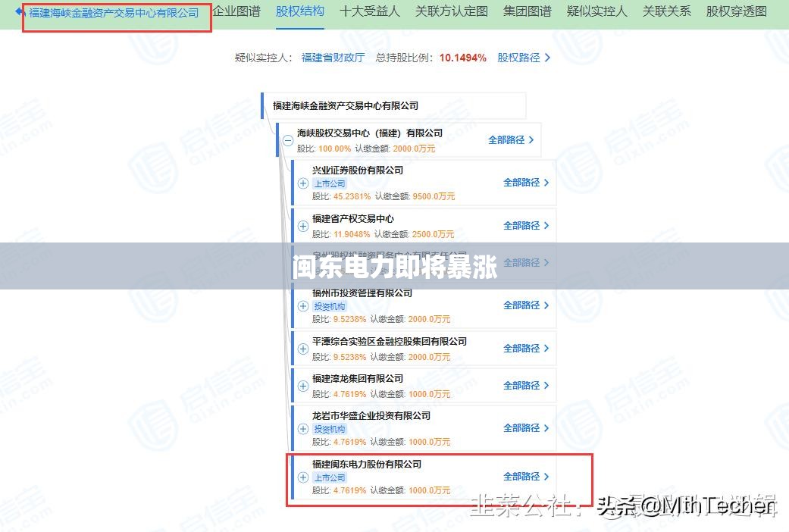Open 福建海峡金融资产交易中心有限公司 company link

(114, 13)
